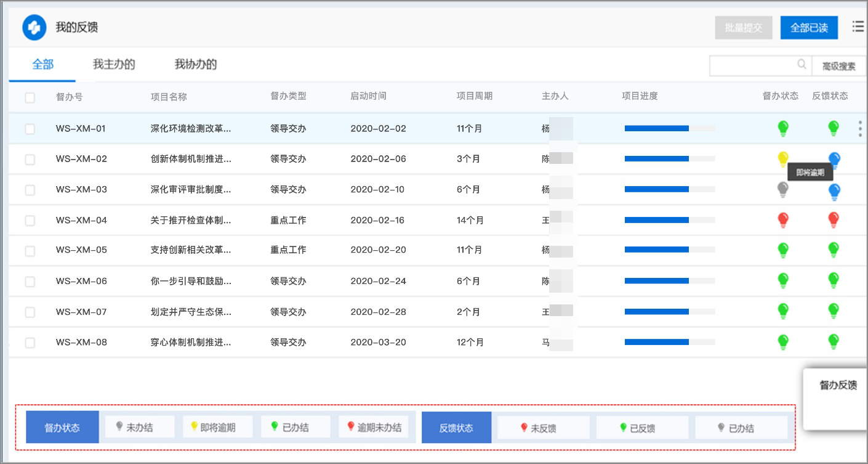Click the 即将逾期 yellow bulb legend item

(217, 427)
